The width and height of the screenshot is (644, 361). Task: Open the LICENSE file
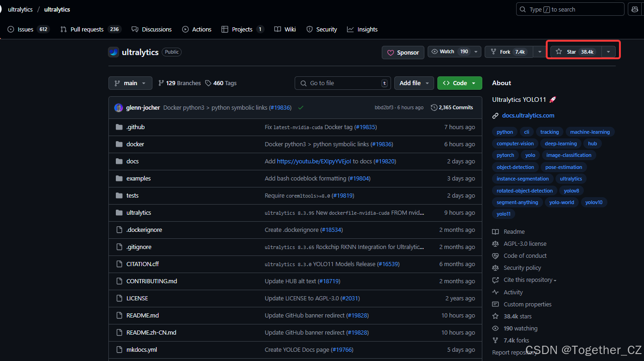(137, 298)
